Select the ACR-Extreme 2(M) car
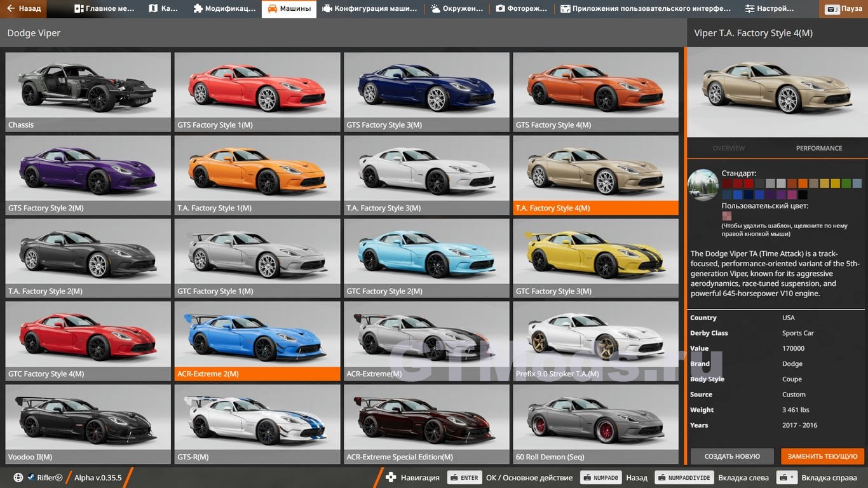This screenshot has height=488, width=868. click(257, 341)
